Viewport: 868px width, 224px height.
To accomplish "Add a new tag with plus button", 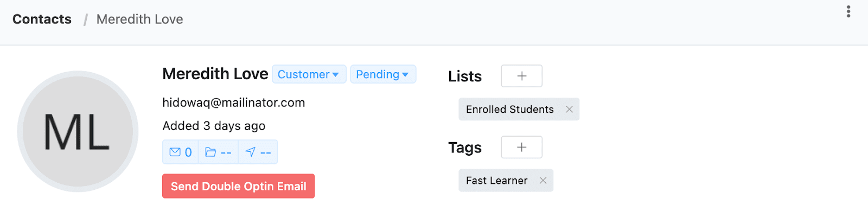I will (521, 147).
